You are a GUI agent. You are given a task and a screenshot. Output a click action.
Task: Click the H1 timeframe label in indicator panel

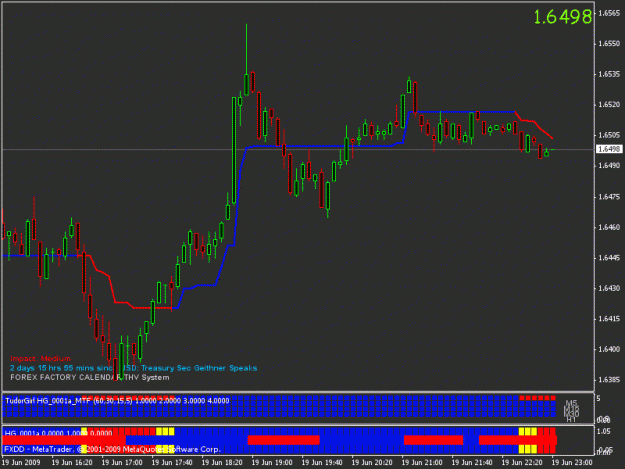click(x=571, y=420)
